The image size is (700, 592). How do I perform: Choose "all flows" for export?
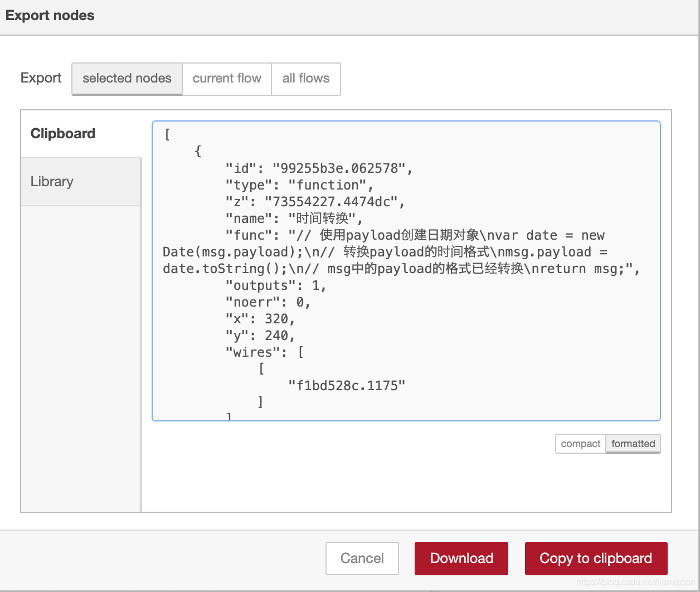click(x=306, y=79)
